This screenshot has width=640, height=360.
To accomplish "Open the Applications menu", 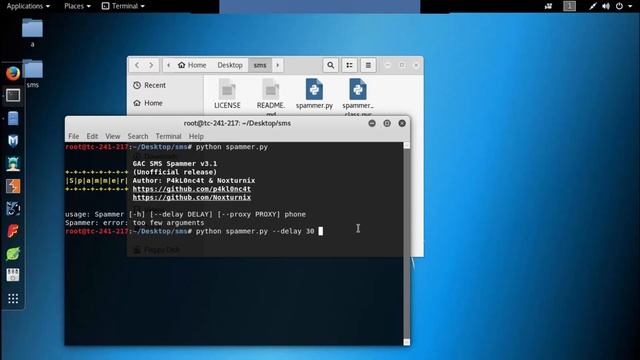I will point(28,6).
